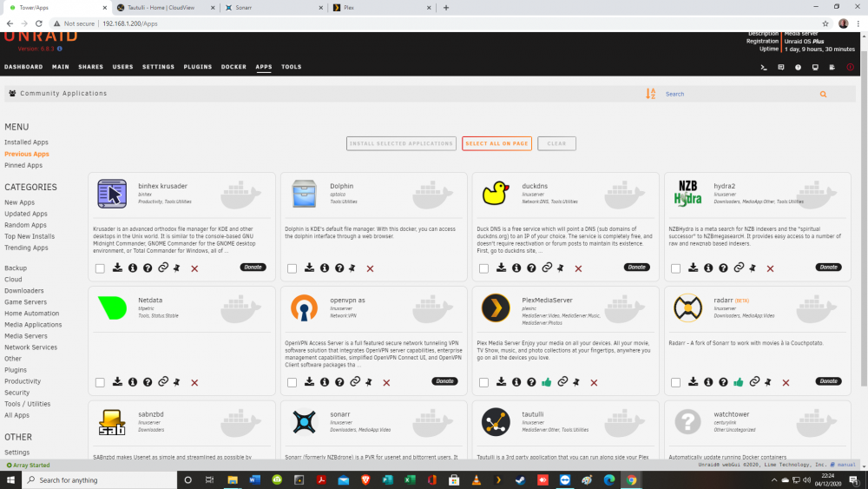This screenshot has width=868, height=489.
Task: Click Donate on binhex krusader card
Action: pyautogui.click(x=253, y=267)
